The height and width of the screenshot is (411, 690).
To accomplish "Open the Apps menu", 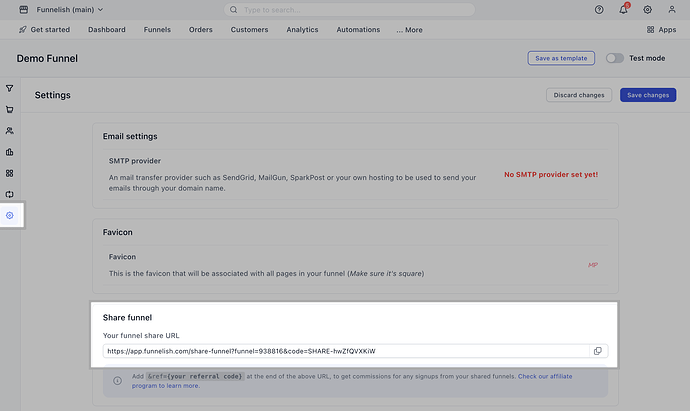I will [661, 30].
